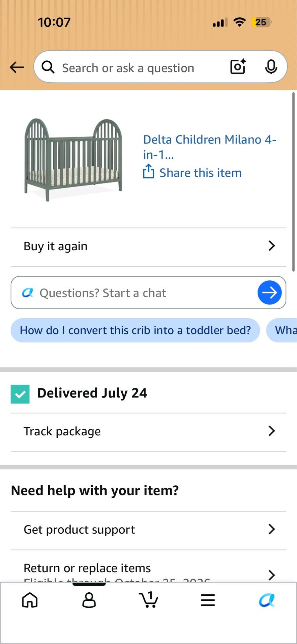Expand Buy it again chevron
297x644 pixels.
coord(272,246)
